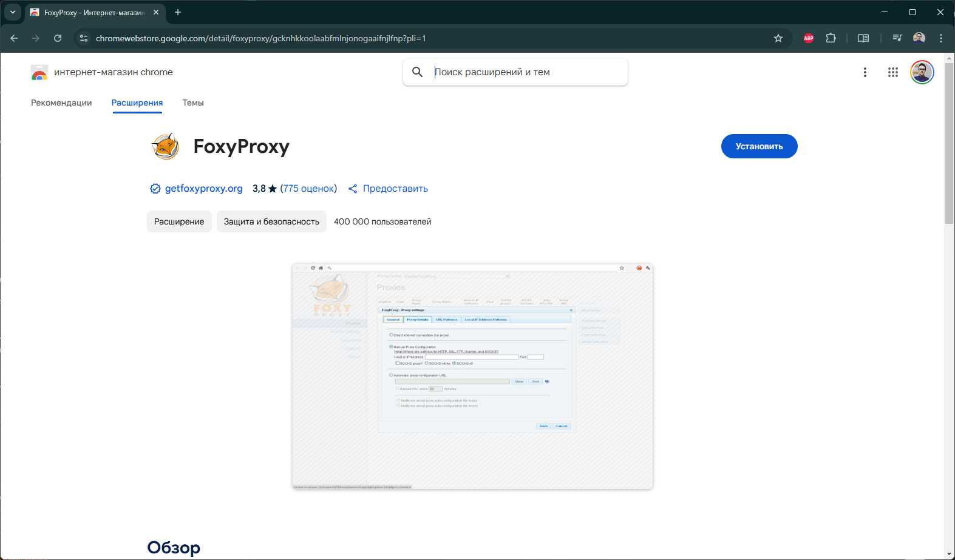The height and width of the screenshot is (560, 955).
Task: Click the интернет-магазин chrome title
Action: pos(114,72)
